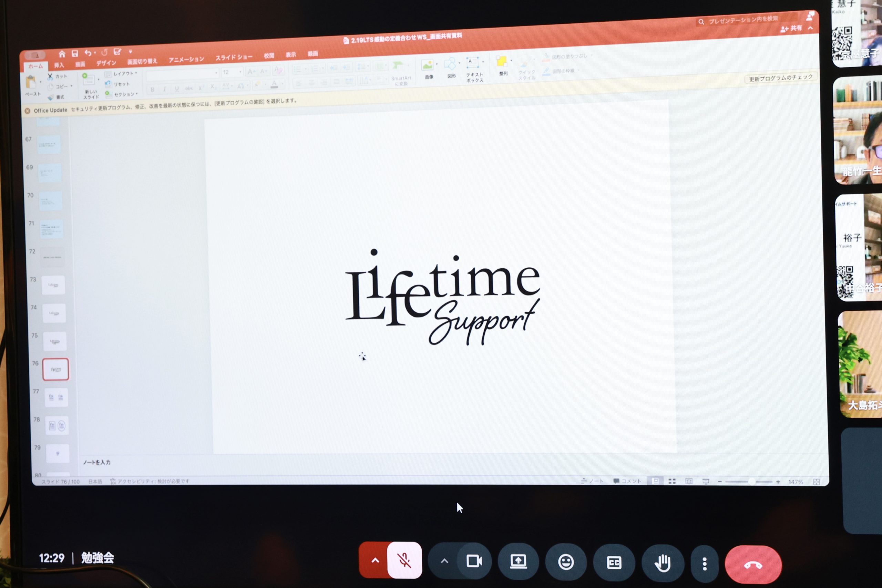
Task: Open the スライド ショー ribbon tab
Action: click(234, 58)
